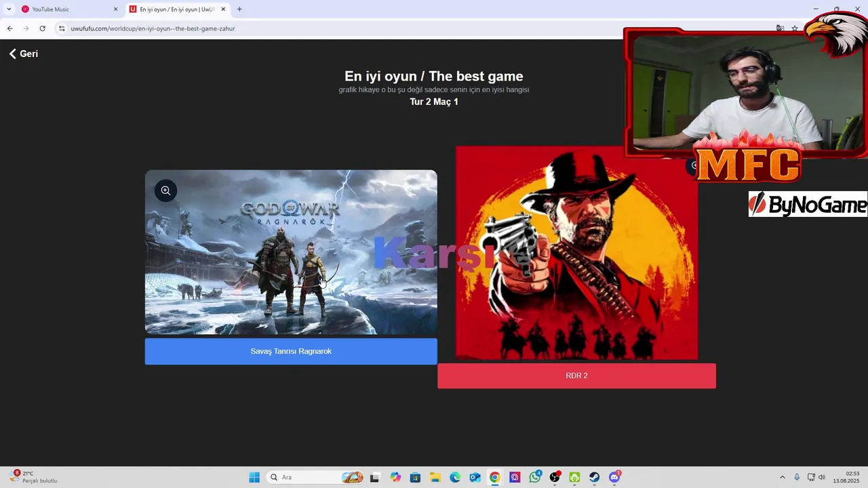Zoom the God of War image with magnifier

tap(165, 190)
